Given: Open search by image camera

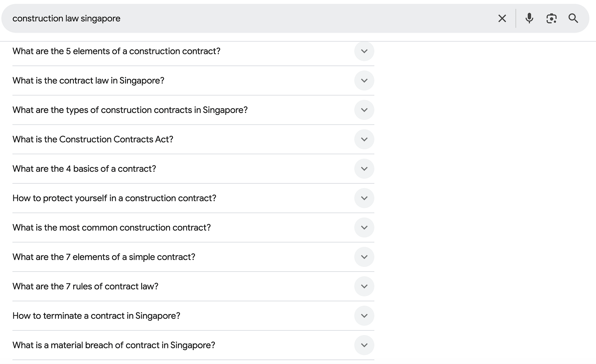Looking at the screenshot, I should [x=551, y=19].
